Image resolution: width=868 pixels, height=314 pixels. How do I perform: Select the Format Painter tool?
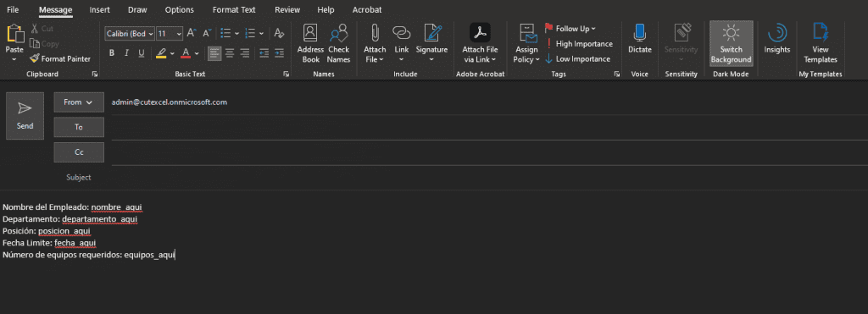(60, 58)
